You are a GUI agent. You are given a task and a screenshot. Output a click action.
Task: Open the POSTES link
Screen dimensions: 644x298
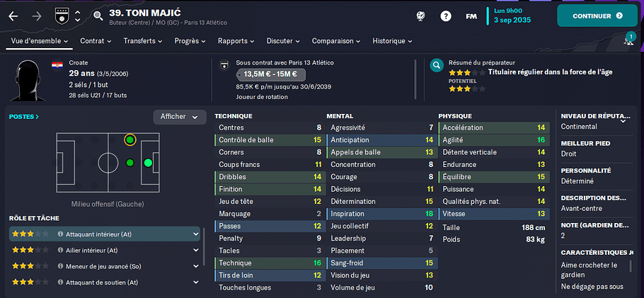pyautogui.click(x=24, y=117)
